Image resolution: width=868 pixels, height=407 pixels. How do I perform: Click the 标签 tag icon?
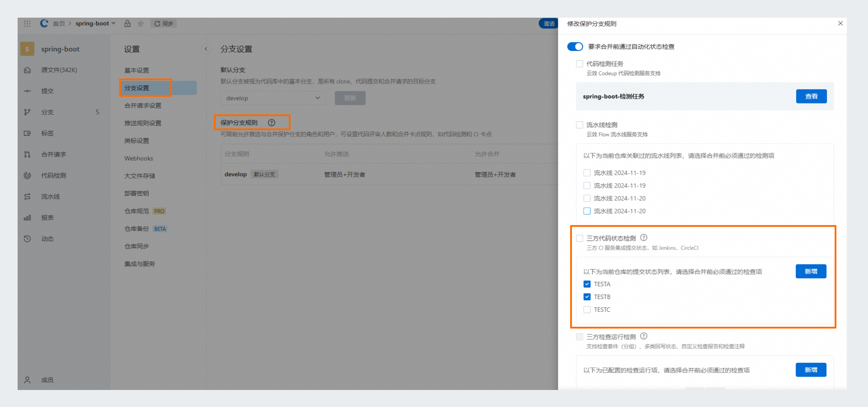click(x=27, y=133)
